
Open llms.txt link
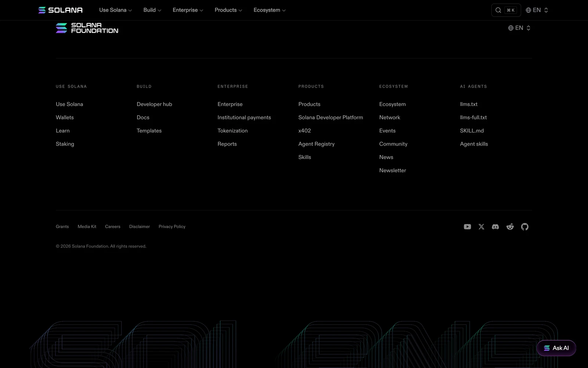469,104
